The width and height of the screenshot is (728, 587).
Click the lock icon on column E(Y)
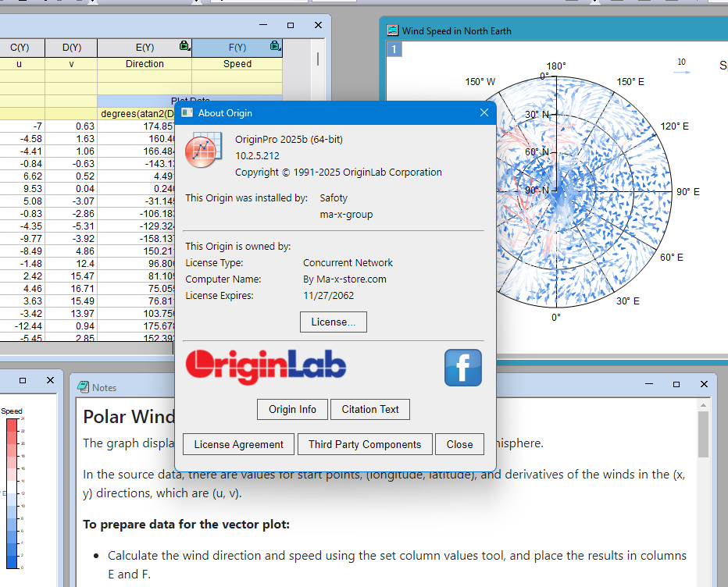pos(184,45)
